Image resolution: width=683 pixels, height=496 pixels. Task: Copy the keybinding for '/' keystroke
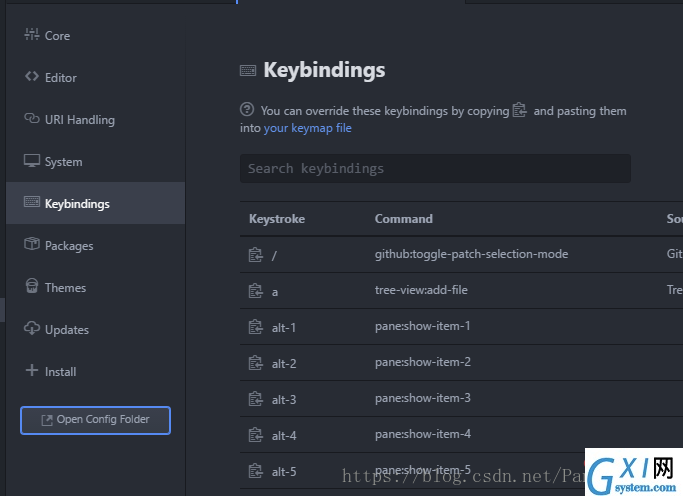click(256, 255)
